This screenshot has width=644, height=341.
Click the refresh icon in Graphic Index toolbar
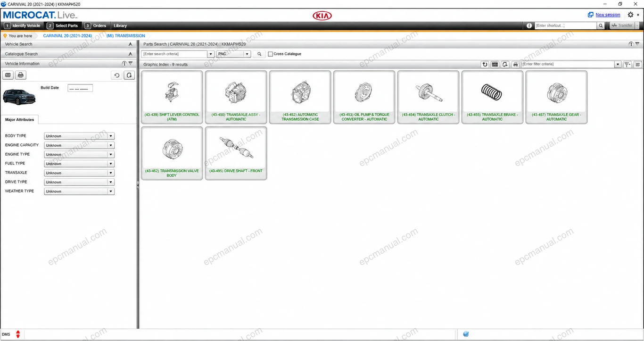coord(485,64)
